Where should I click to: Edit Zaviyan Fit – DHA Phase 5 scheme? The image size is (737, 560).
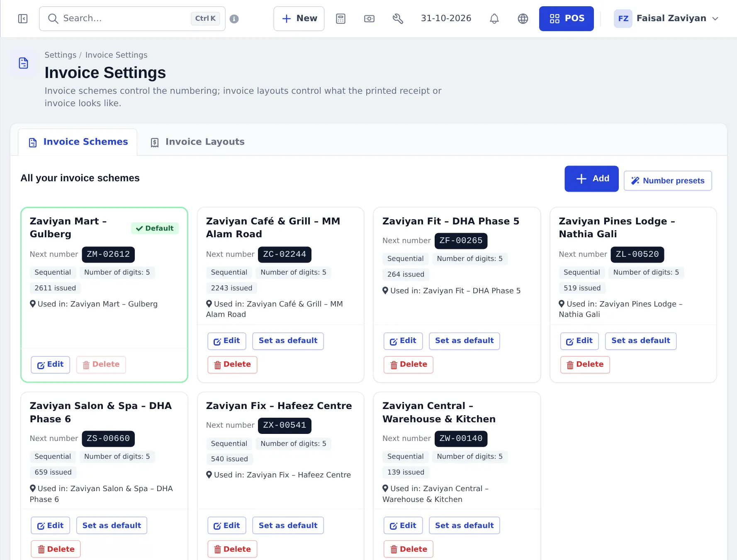[x=403, y=341]
